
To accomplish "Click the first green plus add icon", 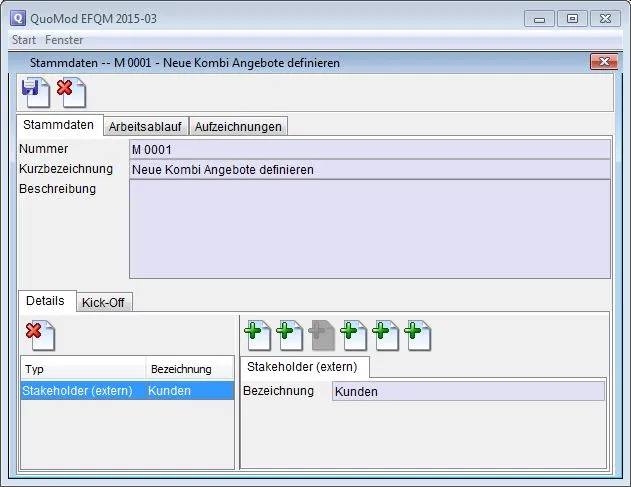I will [257, 334].
